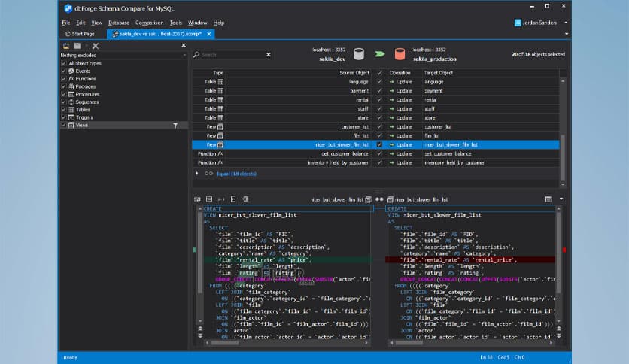Open the document tabs list dropdown arrow
This screenshot has height=364, width=629.
(567, 34)
